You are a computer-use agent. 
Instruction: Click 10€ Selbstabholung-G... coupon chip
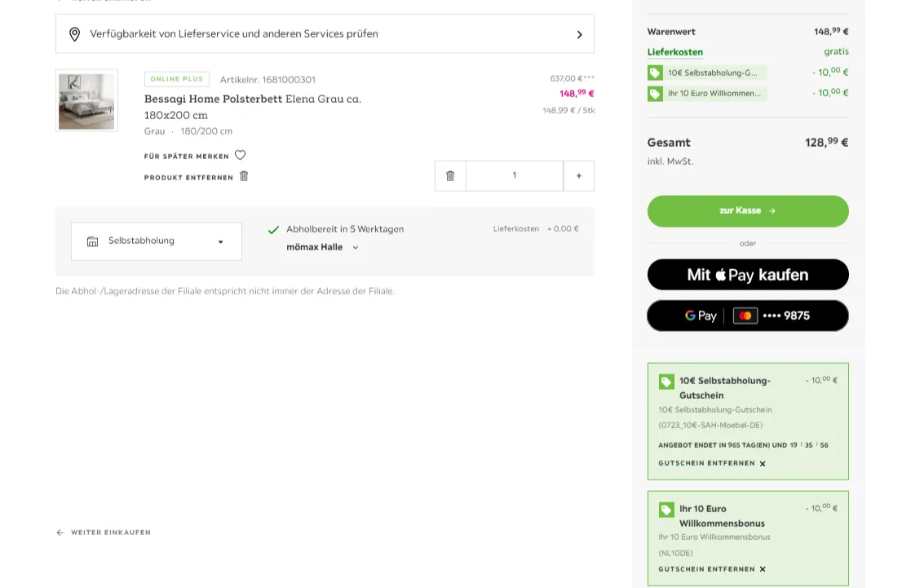[708, 73]
